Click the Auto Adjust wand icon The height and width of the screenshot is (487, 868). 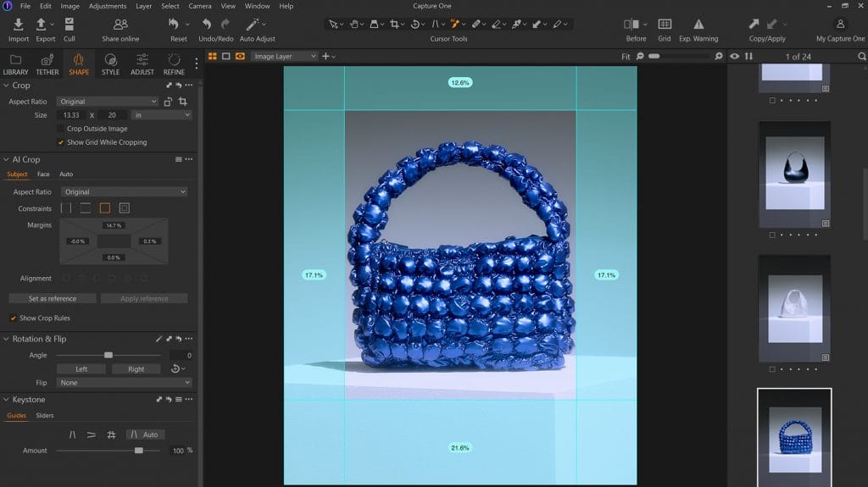coord(253,25)
